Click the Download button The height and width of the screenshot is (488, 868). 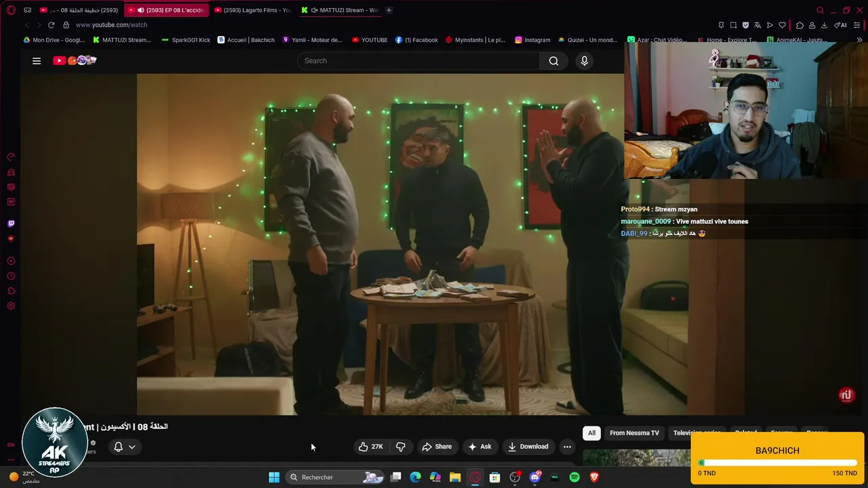point(528,447)
